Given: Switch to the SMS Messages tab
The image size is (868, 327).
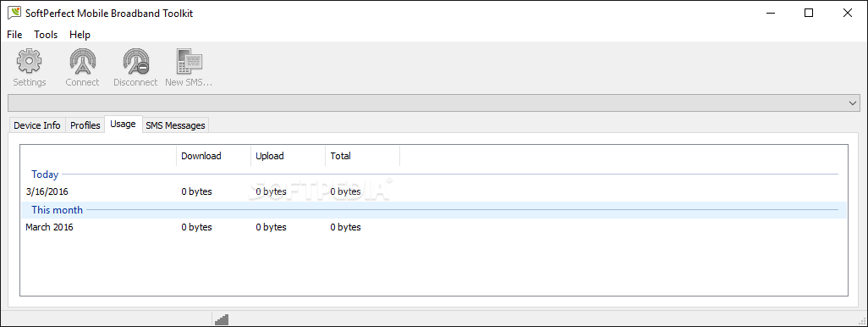Looking at the screenshot, I should [x=175, y=125].
